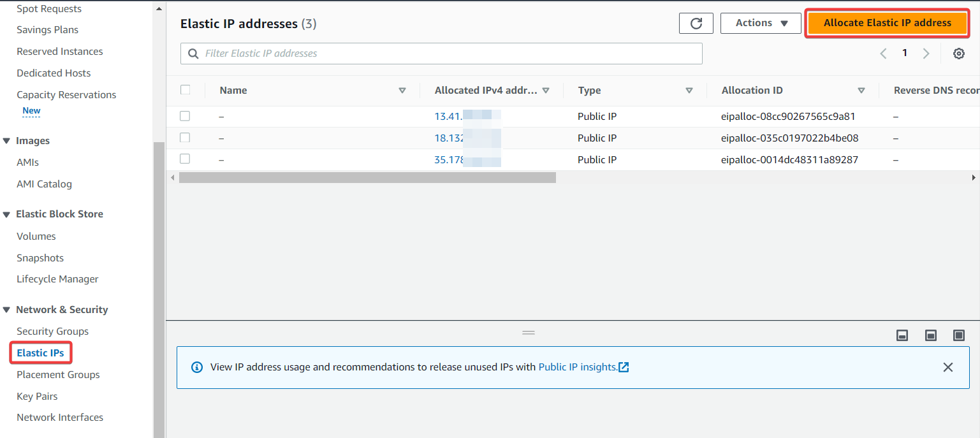Image resolution: width=980 pixels, height=438 pixels.
Task: Focus the Filter Elastic IP addresses field
Action: click(x=441, y=54)
